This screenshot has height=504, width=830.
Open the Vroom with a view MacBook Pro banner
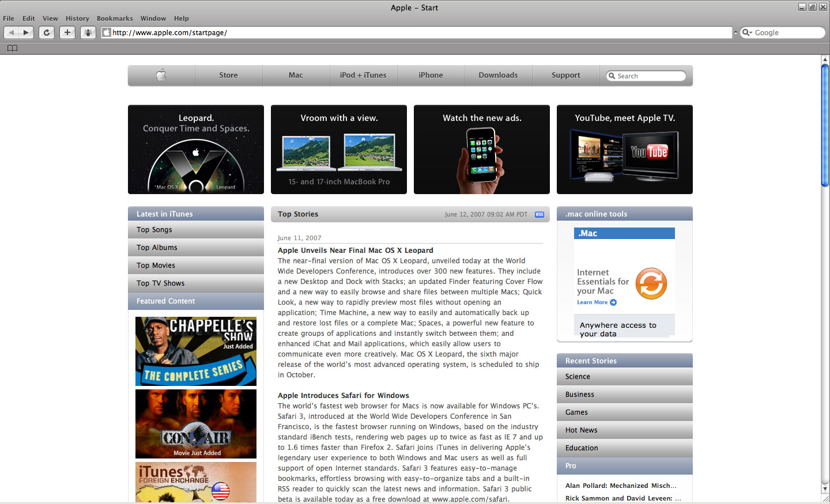pyautogui.click(x=339, y=149)
